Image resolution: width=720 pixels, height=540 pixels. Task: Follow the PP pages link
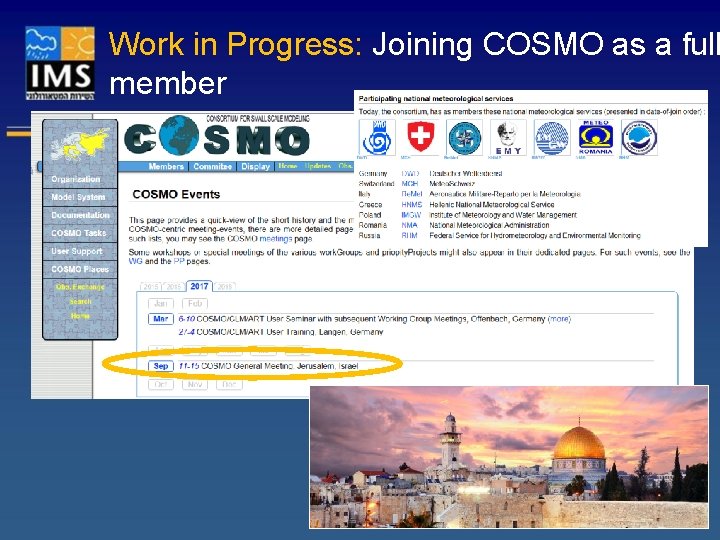tap(179, 261)
